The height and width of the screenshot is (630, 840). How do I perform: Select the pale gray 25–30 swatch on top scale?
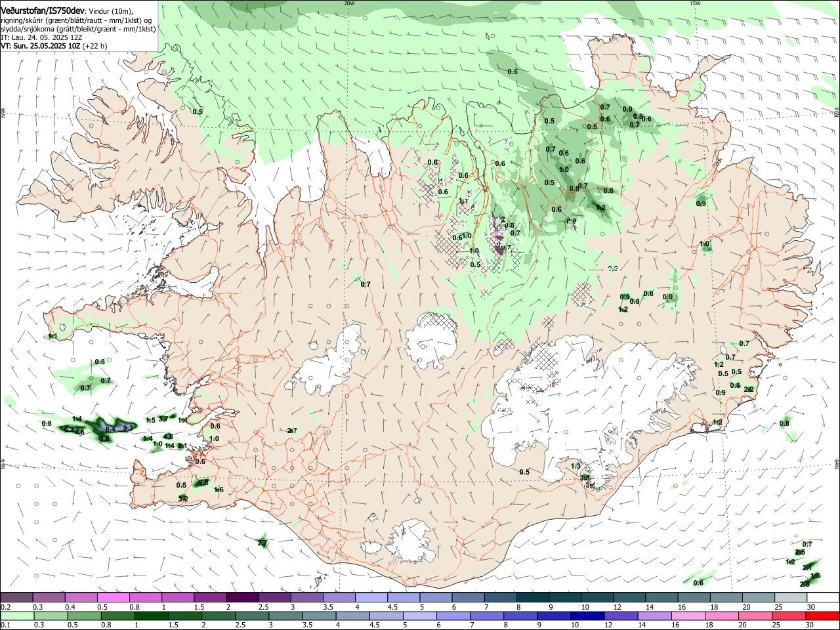tap(789, 598)
